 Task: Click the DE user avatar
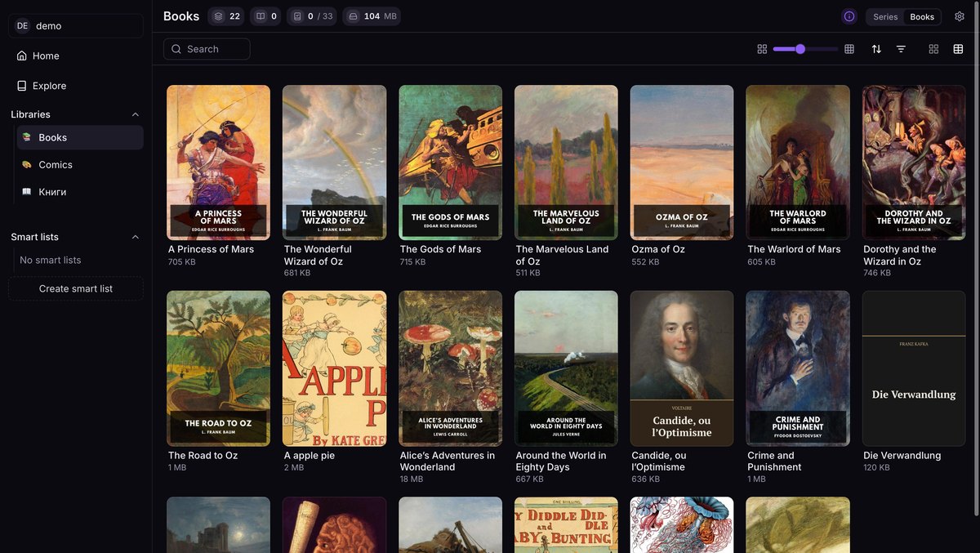coord(22,25)
